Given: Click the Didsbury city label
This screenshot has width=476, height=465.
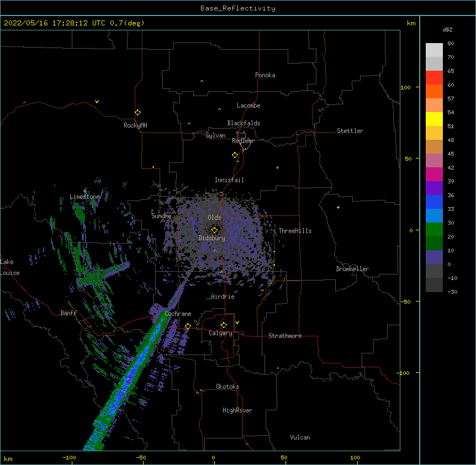Looking at the screenshot, I should [211, 238].
